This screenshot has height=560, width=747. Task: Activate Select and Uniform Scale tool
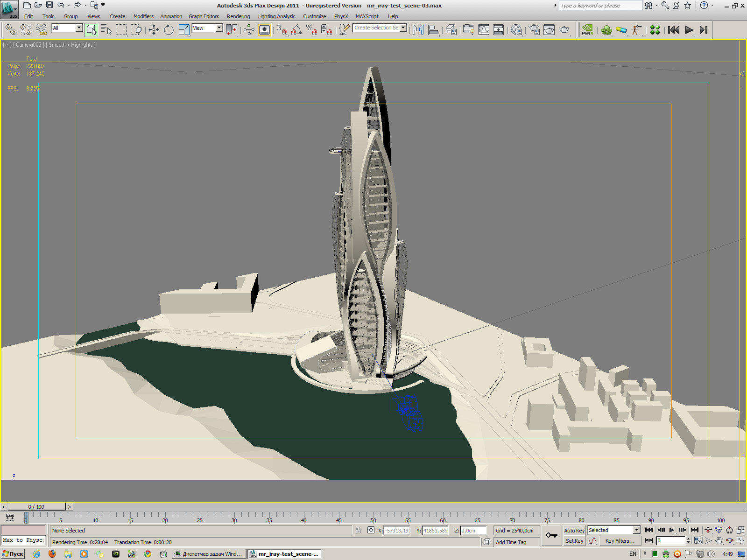[x=184, y=30]
